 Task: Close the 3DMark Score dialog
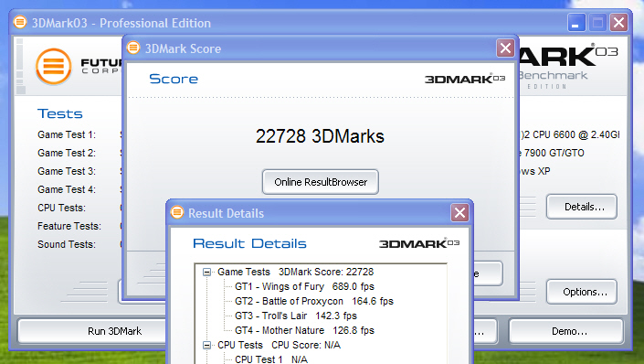click(505, 48)
